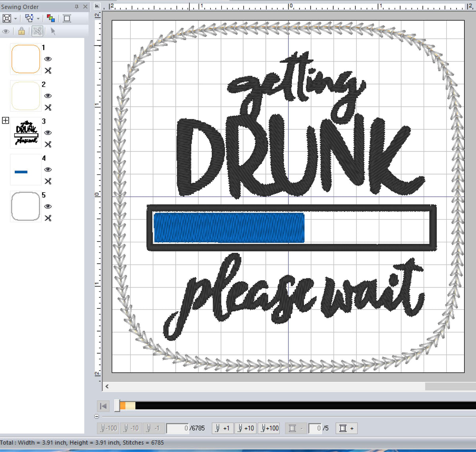Toggle the scissors trim for object 4

(x=48, y=181)
